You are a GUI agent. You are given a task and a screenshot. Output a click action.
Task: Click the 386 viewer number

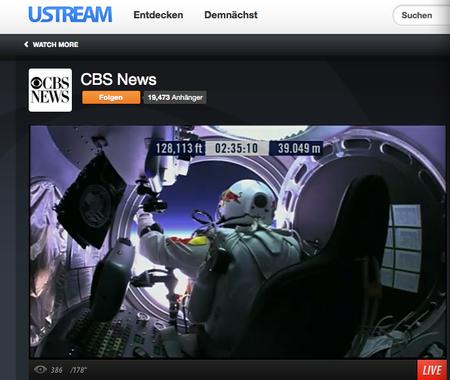57,370
